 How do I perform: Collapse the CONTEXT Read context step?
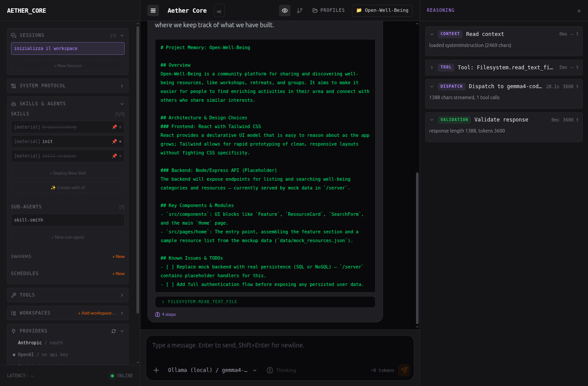pos(432,34)
